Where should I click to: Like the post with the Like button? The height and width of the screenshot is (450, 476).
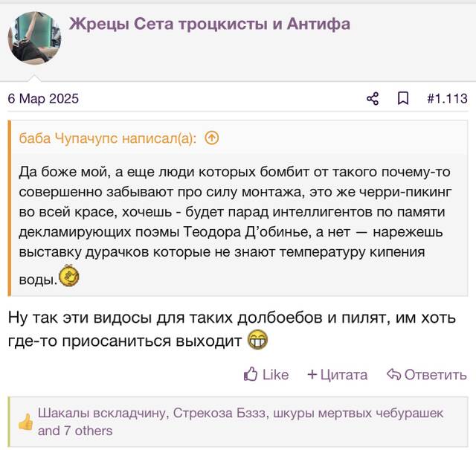(x=266, y=374)
